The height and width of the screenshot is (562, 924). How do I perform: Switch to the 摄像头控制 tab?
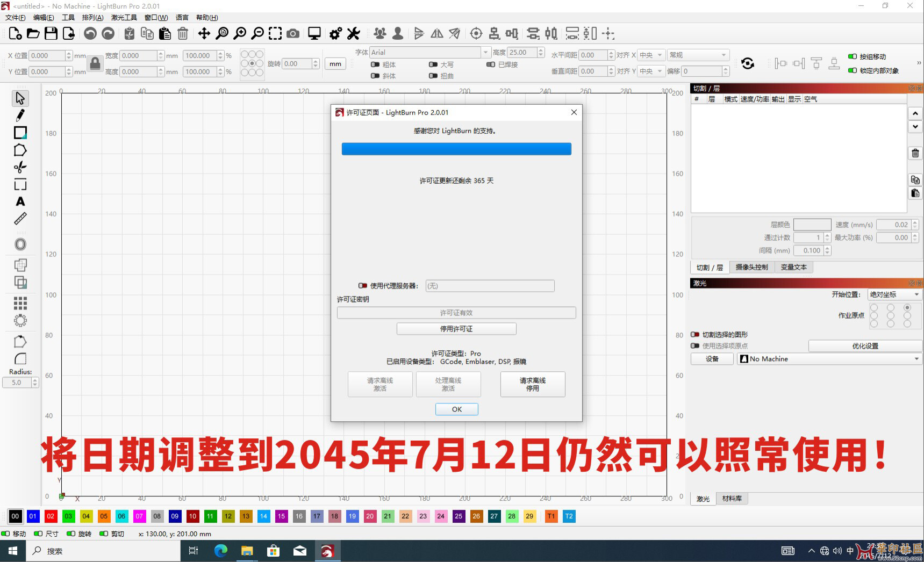coord(751,267)
